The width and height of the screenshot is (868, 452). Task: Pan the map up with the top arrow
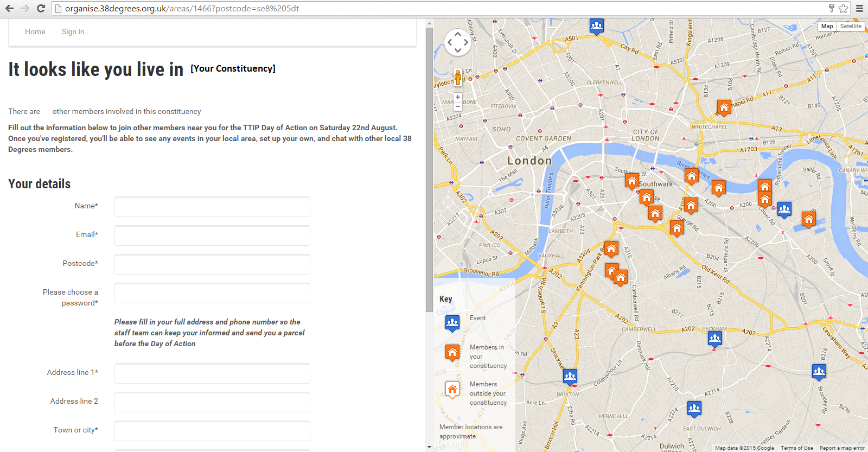coord(458,34)
